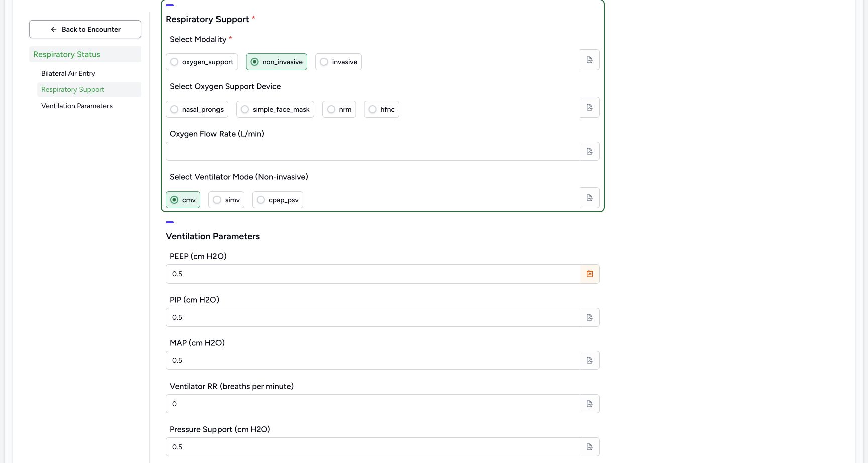Click the PEEP (cm H2O) input field
Screen dimensions: 868x463
pos(373,274)
